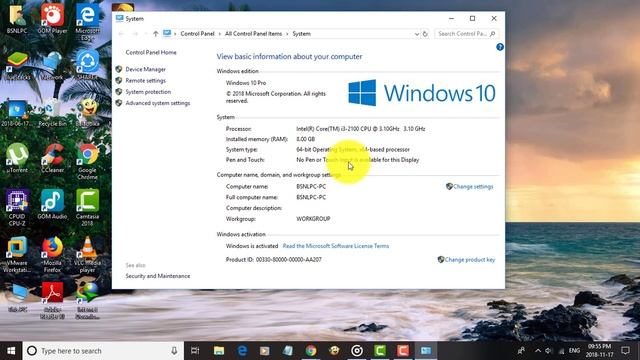
Task: Open the Action Center notifications icon
Action: (x=625, y=351)
